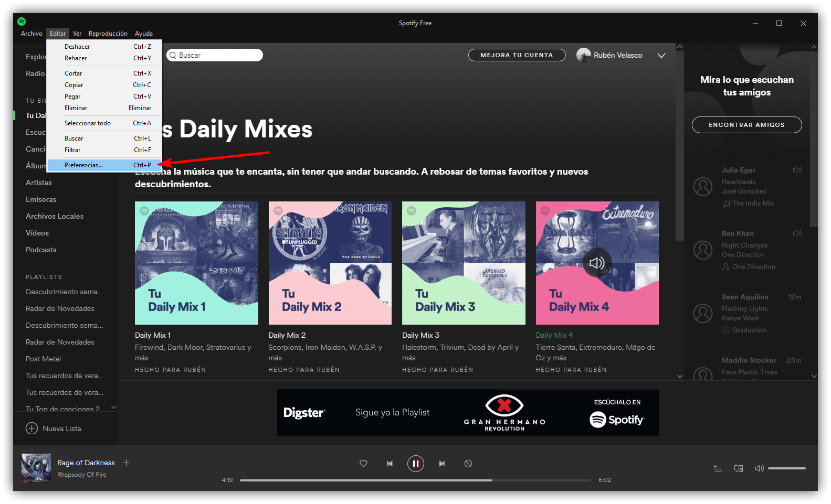Select Cortar from the menu
The image size is (831, 504).
pyautogui.click(x=104, y=73)
